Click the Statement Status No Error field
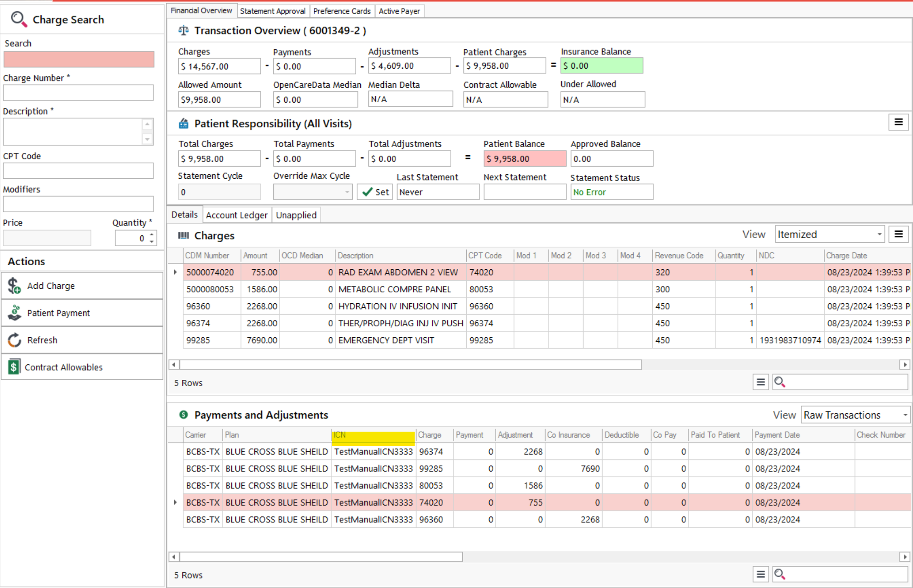 (x=612, y=192)
